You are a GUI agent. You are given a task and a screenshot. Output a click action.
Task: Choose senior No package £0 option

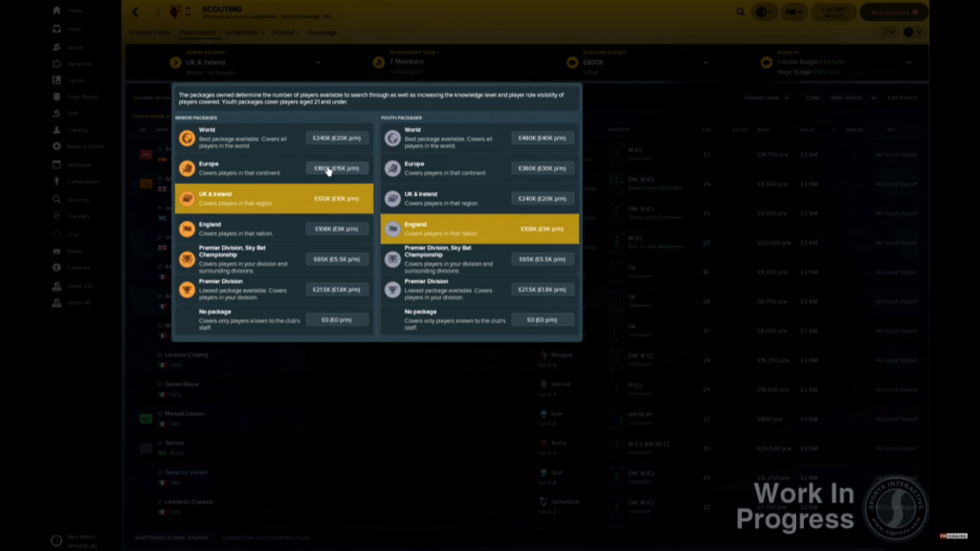[337, 320]
